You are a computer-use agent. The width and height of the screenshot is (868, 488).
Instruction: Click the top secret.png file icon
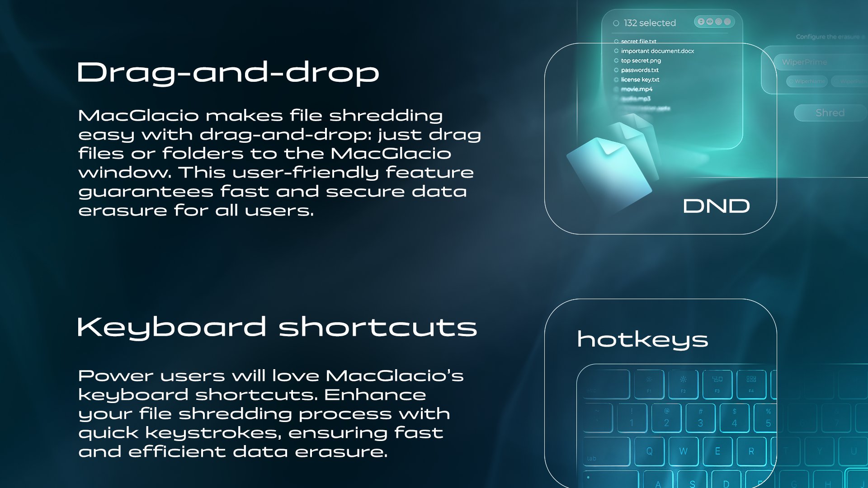[x=615, y=60]
